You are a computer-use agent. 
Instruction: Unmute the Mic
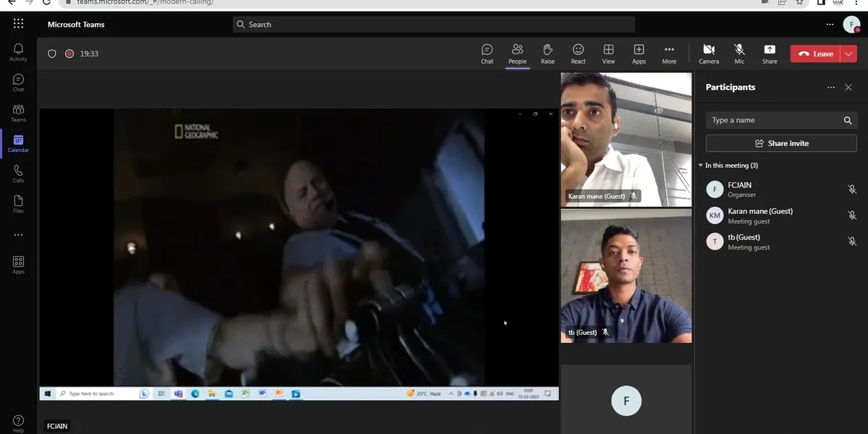point(739,54)
